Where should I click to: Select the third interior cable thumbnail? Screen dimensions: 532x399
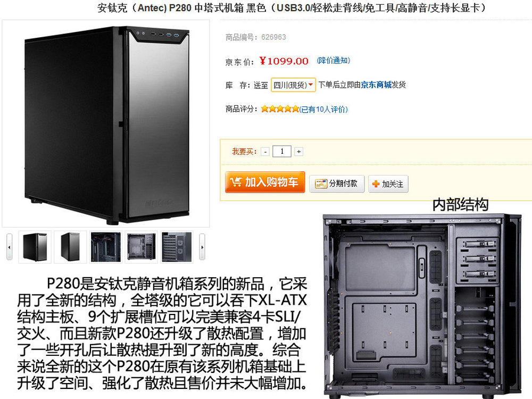tap(105, 247)
